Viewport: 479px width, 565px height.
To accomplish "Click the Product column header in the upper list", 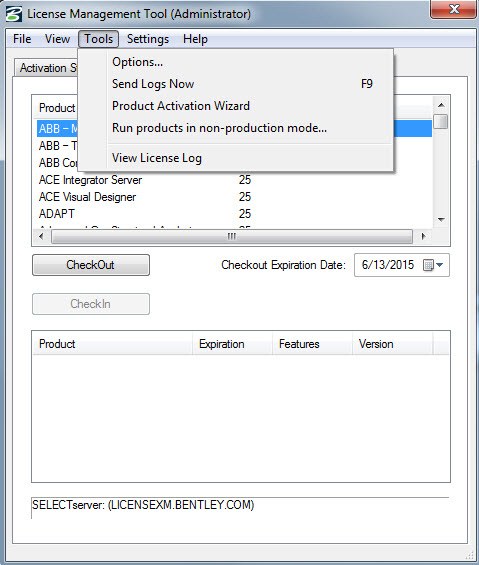I will (56, 108).
